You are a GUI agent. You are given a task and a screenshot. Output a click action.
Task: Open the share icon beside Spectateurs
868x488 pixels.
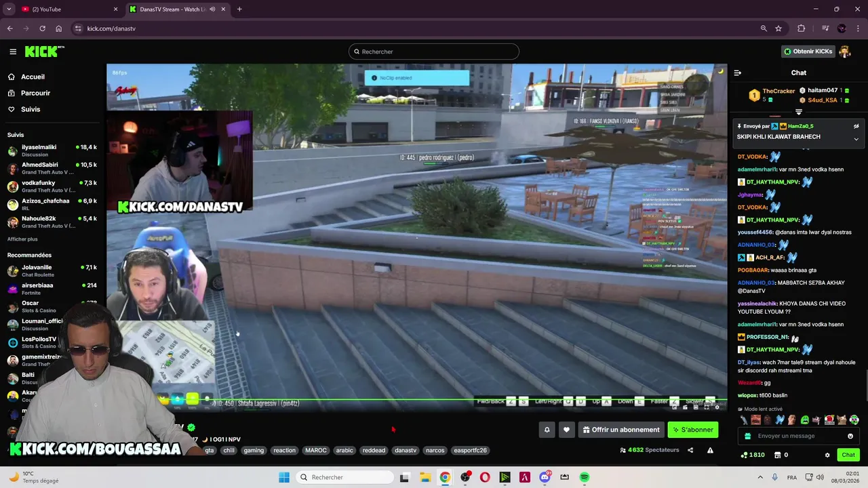pos(690,450)
